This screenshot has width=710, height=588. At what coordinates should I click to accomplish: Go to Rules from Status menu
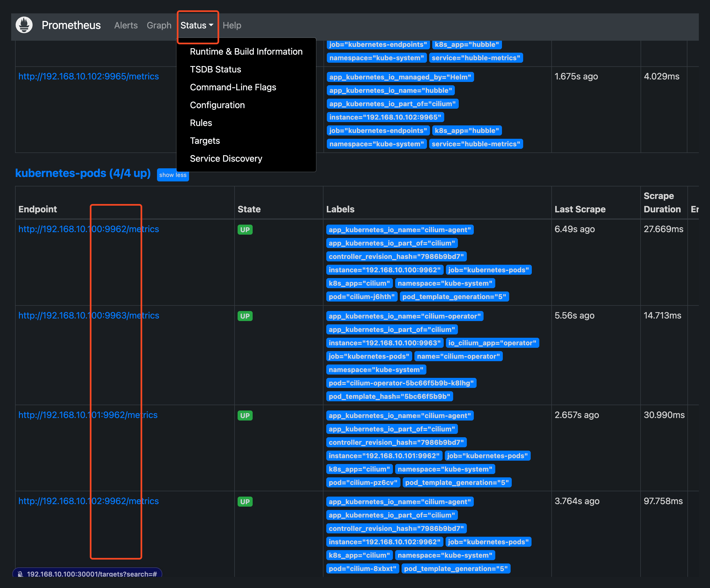coord(201,123)
